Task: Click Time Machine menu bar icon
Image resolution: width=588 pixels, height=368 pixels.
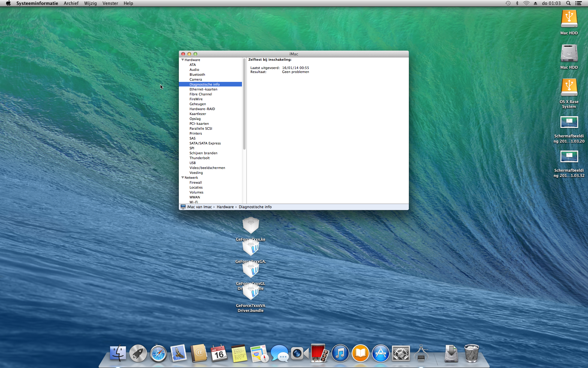Action: (x=508, y=3)
